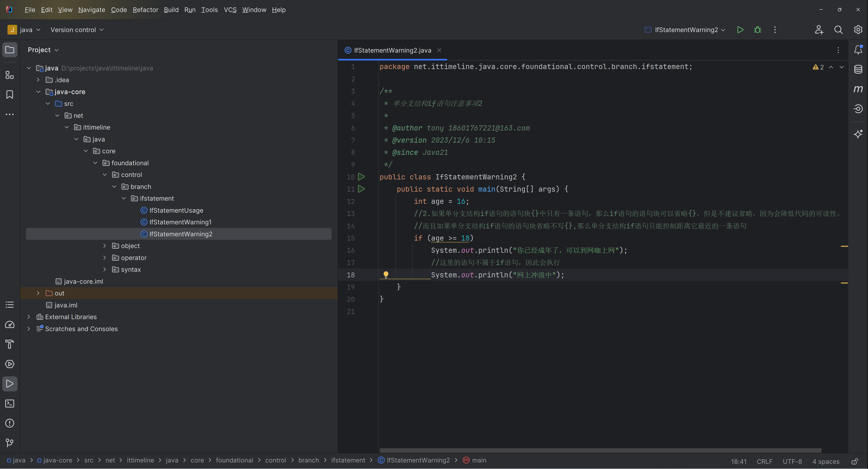The height and width of the screenshot is (469, 868).
Task: Open the Navigate menu
Action: coord(92,10)
